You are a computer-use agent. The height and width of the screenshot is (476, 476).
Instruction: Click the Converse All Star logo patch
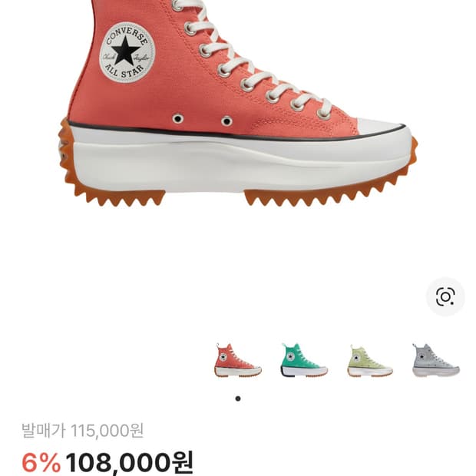click(x=127, y=52)
